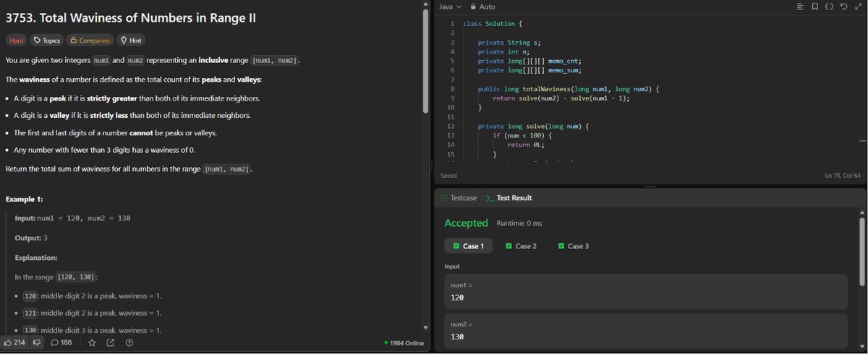868x354 pixels.
Task: Select the Case 2 result
Action: pos(522,246)
